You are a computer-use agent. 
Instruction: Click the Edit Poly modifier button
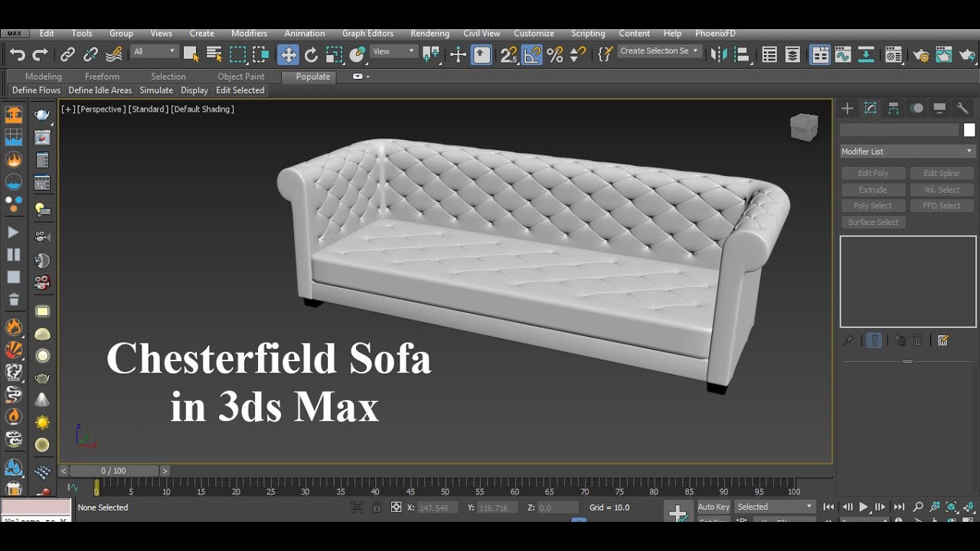click(873, 174)
